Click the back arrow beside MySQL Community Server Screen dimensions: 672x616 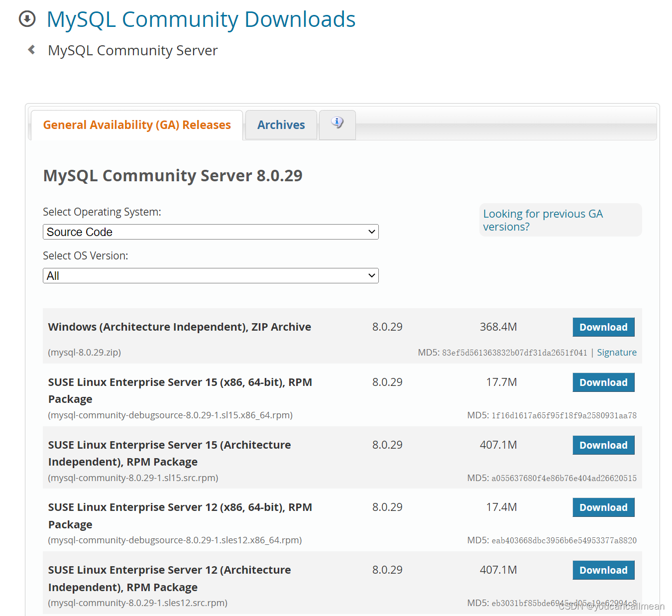coord(31,50)
